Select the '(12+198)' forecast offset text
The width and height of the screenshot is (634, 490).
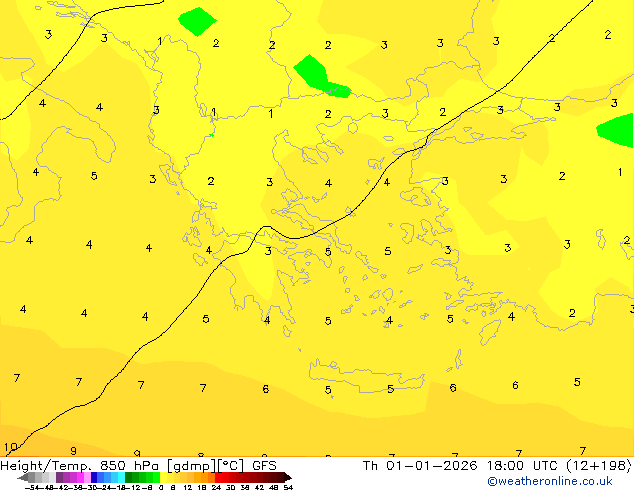(x=600, y=466)
